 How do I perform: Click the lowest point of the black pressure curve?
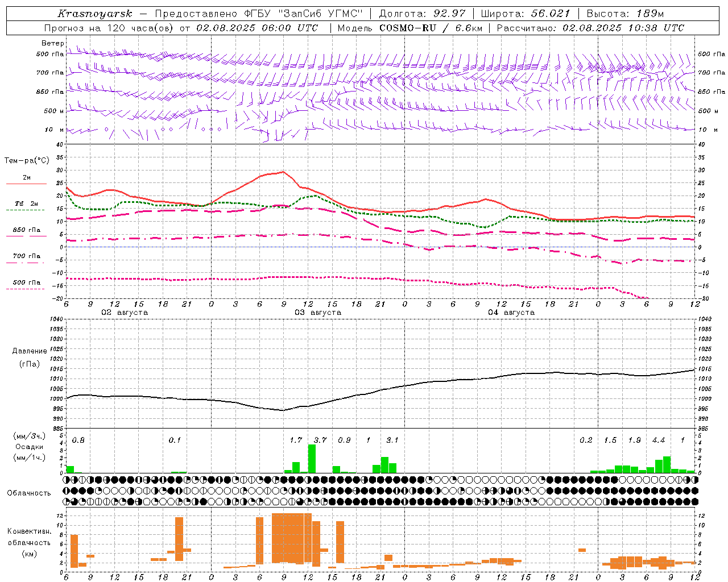tap(282, 410)
